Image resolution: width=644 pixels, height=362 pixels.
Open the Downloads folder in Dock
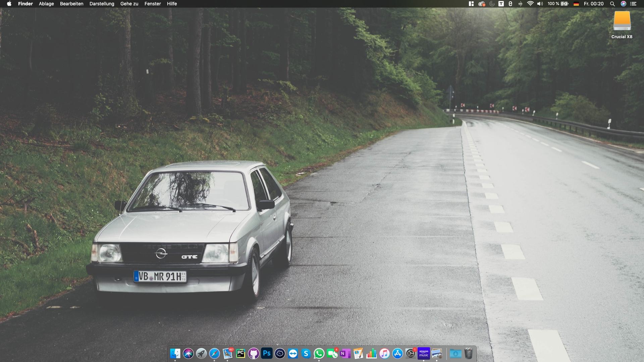pyautogui.click(x=455, y=353)
